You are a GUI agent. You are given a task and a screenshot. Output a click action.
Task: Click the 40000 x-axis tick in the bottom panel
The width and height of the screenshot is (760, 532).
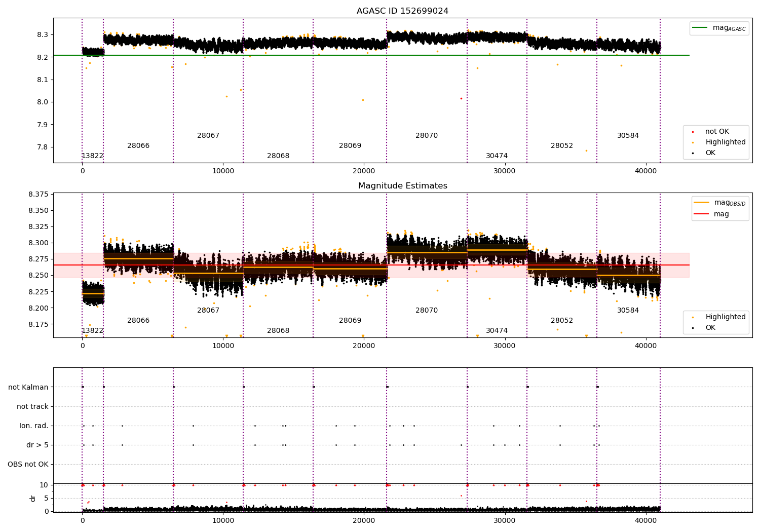646,521
